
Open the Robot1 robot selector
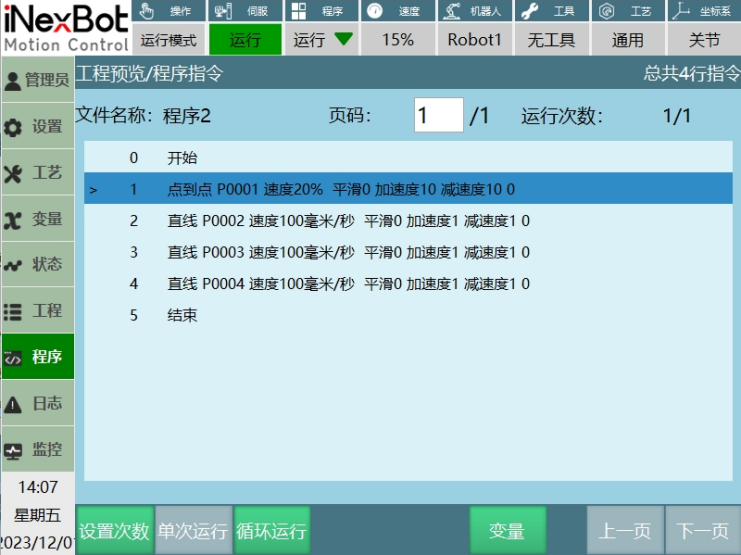pos(474,40)
